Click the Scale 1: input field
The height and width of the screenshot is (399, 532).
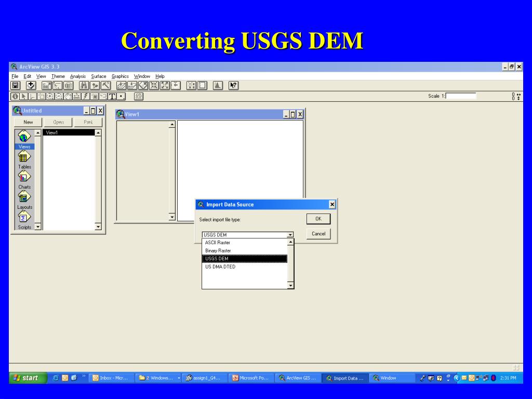point(461,96)
